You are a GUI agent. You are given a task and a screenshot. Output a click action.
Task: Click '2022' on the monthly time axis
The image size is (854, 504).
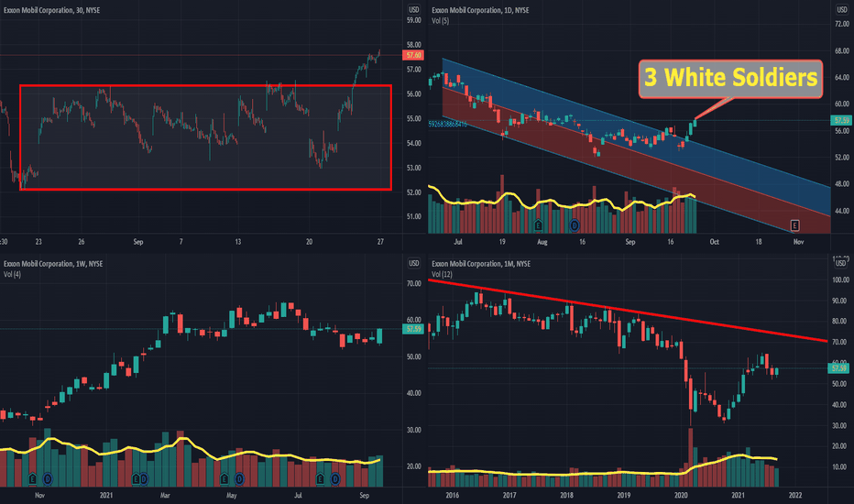tap(795, 495)
